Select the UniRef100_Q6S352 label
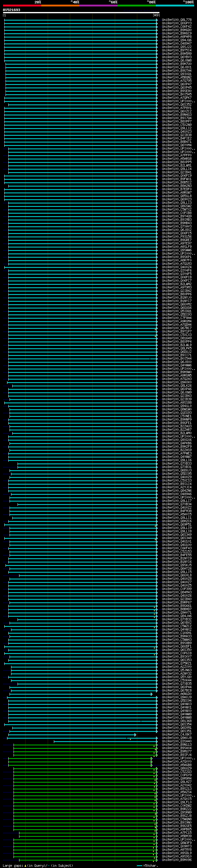Image resolution: width=197 pixels, height=868 pixels. pos(177,104)
